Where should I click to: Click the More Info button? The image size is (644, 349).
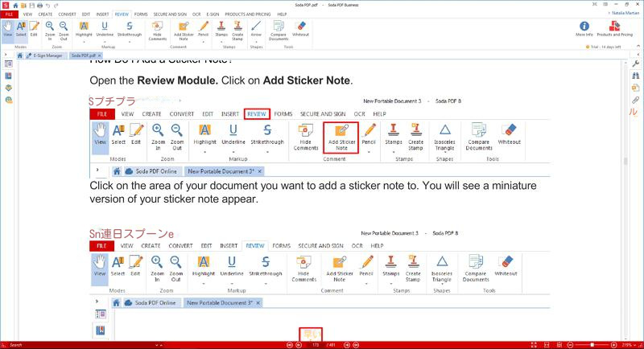coord(584,29)
